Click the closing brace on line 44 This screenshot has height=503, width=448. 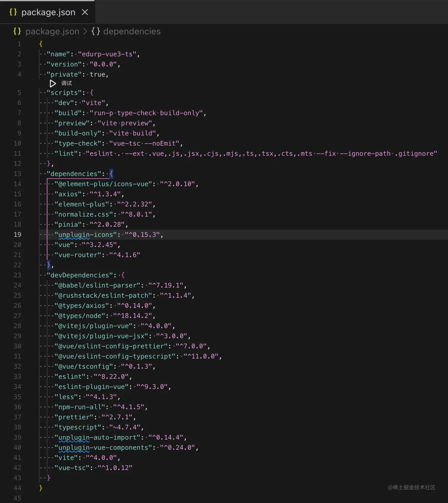tap(41, 488)
